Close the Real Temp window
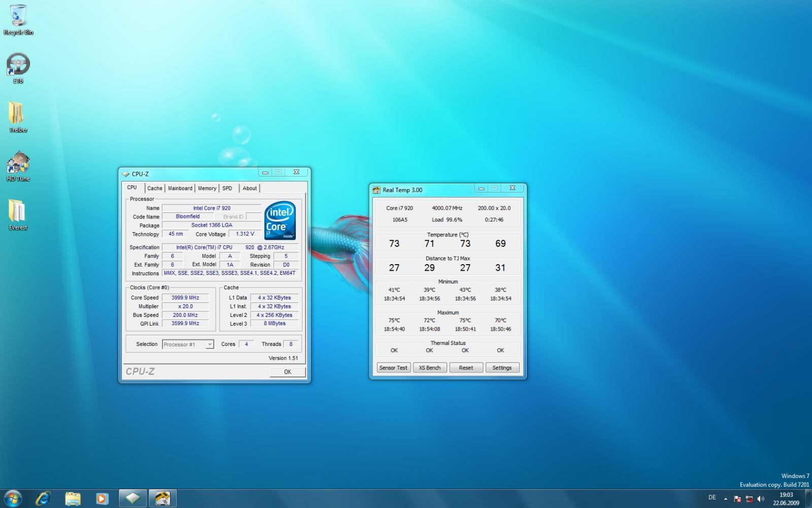 513,188
